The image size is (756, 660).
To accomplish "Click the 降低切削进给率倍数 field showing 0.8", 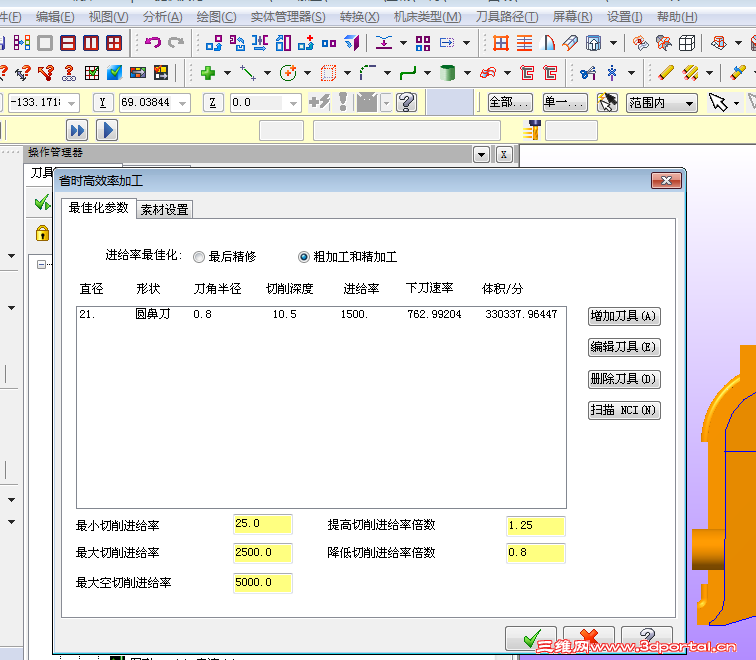I will coord(536,553).
